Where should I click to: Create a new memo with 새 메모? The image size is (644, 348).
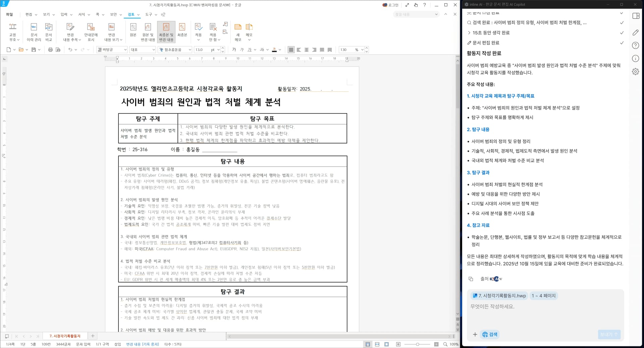point(238,32)
